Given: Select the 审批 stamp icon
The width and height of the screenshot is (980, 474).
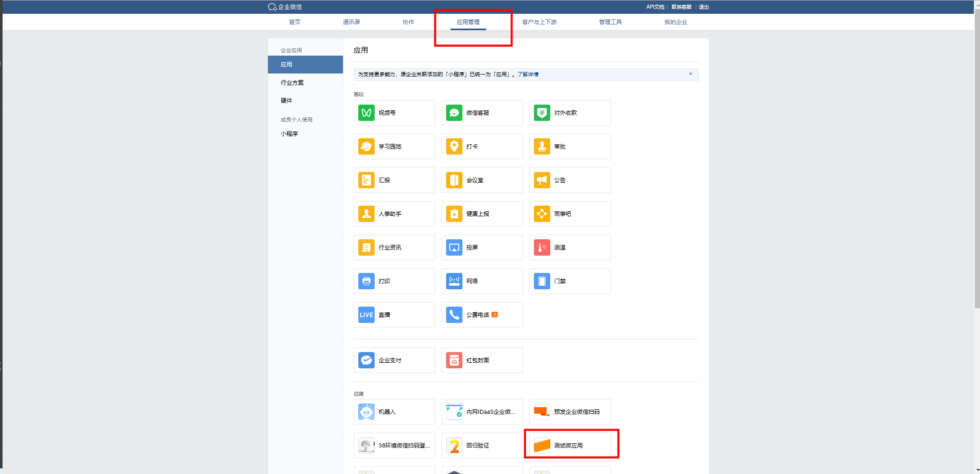Looking at the screenshot, I should [542, 146].
